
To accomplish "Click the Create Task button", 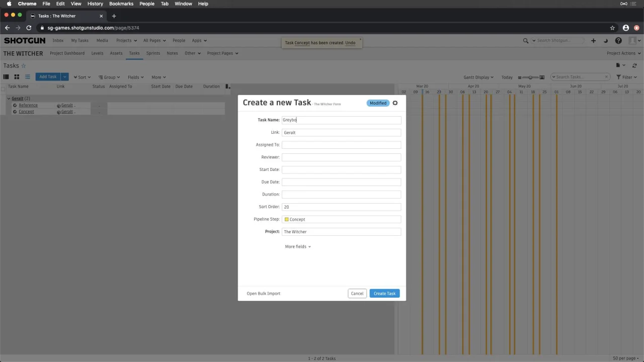I will pos(384,294).
